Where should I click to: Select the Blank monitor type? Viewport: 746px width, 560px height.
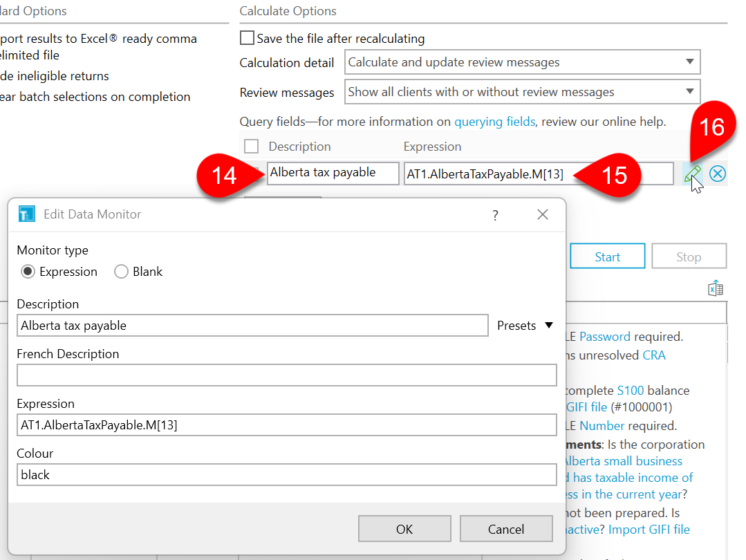coord(121,272)
